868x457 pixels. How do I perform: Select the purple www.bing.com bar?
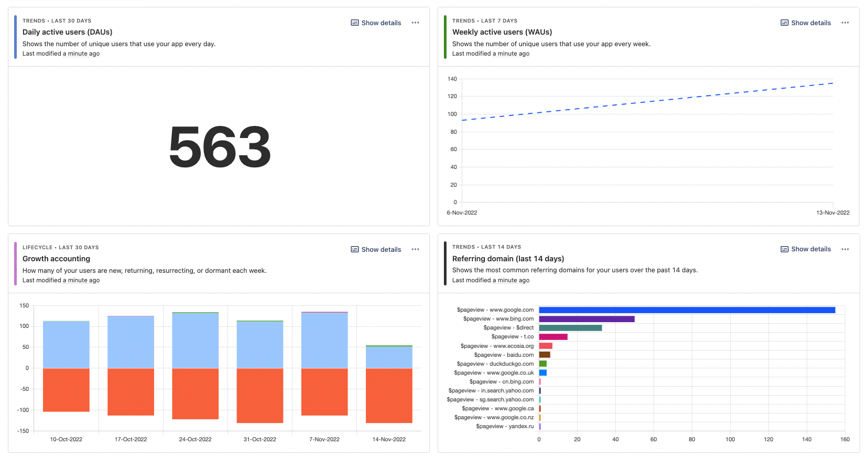coord(587,319)
